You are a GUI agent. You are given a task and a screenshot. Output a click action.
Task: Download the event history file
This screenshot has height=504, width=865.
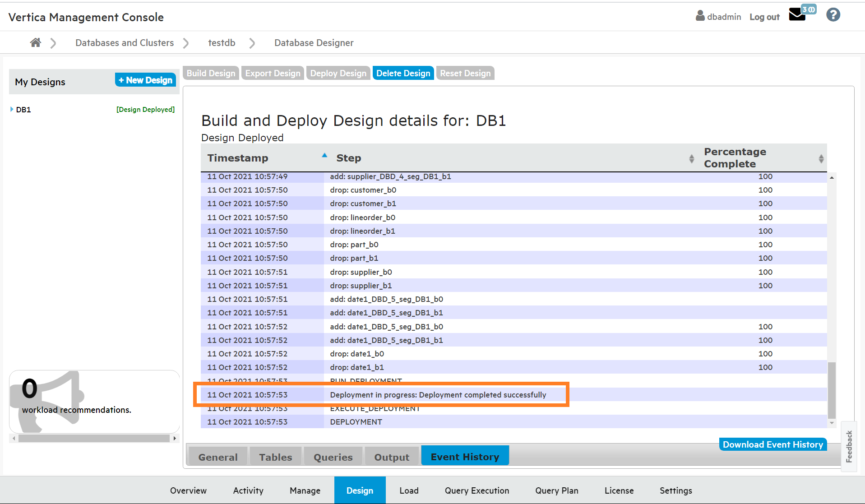[x=772, y=444]
